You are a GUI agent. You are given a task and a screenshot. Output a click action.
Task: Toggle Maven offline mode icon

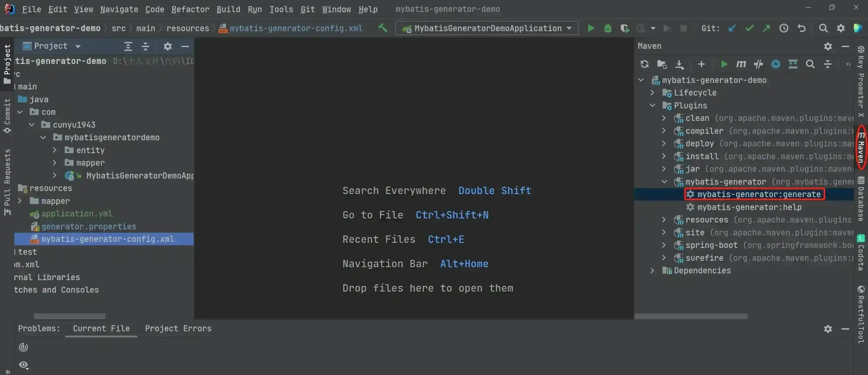tap(758, 64)
